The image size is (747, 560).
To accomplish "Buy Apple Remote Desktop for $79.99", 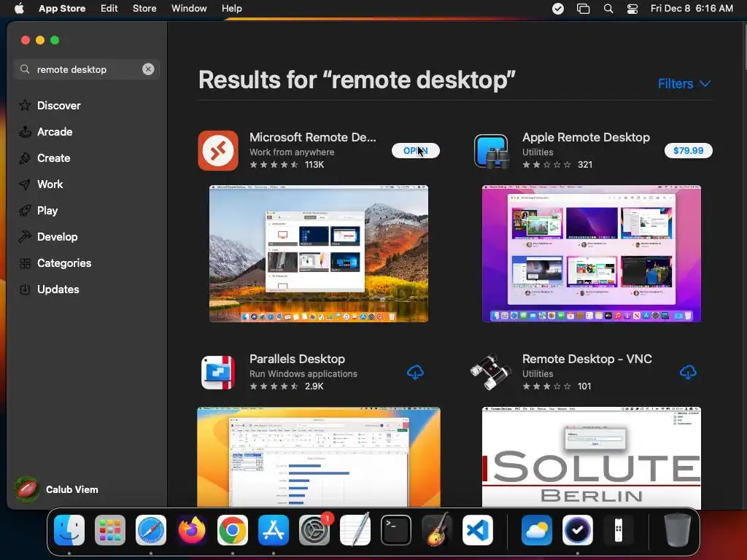I will pyautogui.click(x=688, y=150).
